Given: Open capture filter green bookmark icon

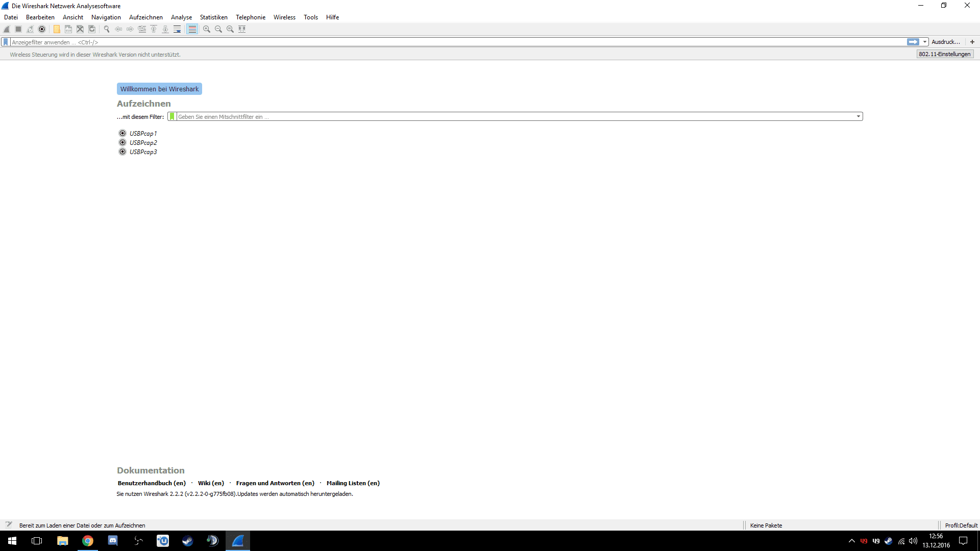Looking at the screenshot, I should [x=172, y=117].
